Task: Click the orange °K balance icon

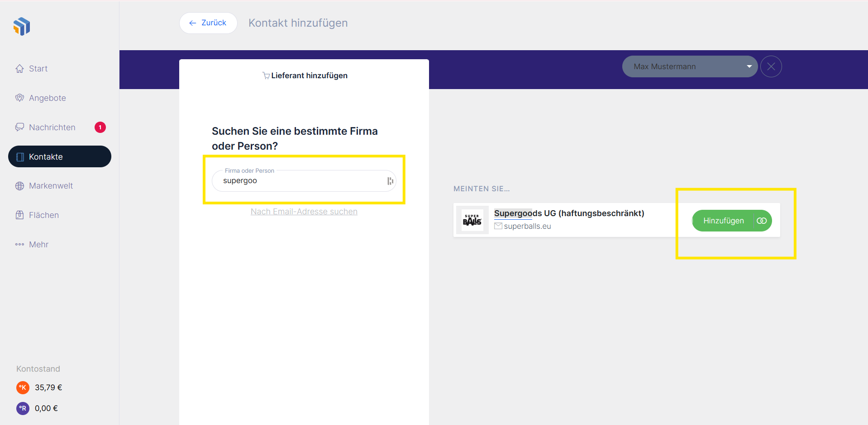Action: (x=23, y=387)
